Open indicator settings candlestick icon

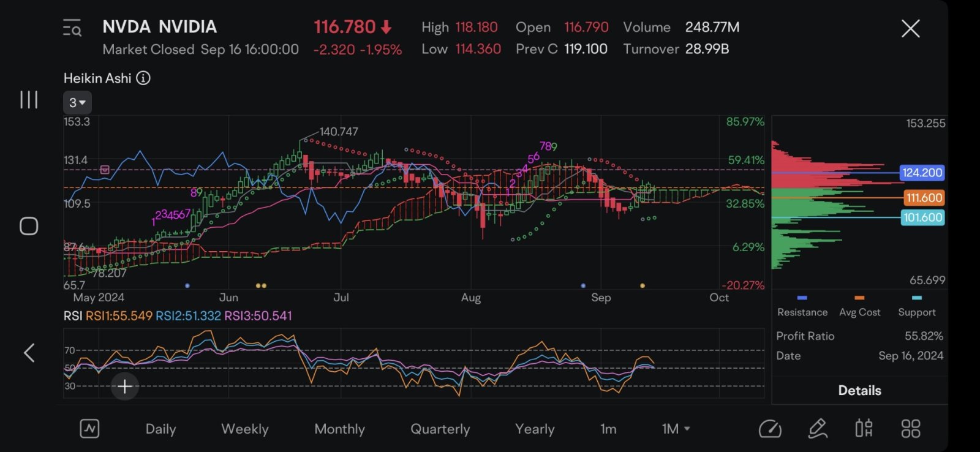(864, 429)
